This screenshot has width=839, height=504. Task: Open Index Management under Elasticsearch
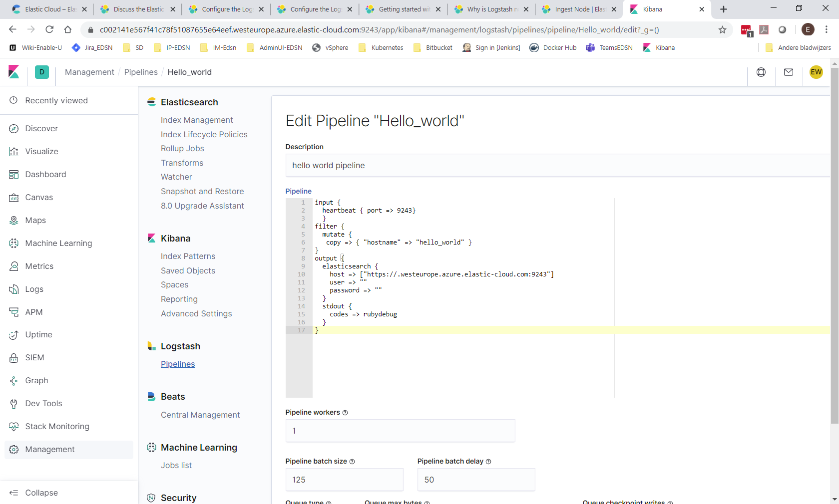pyautogui.click(x=197, y=120)
